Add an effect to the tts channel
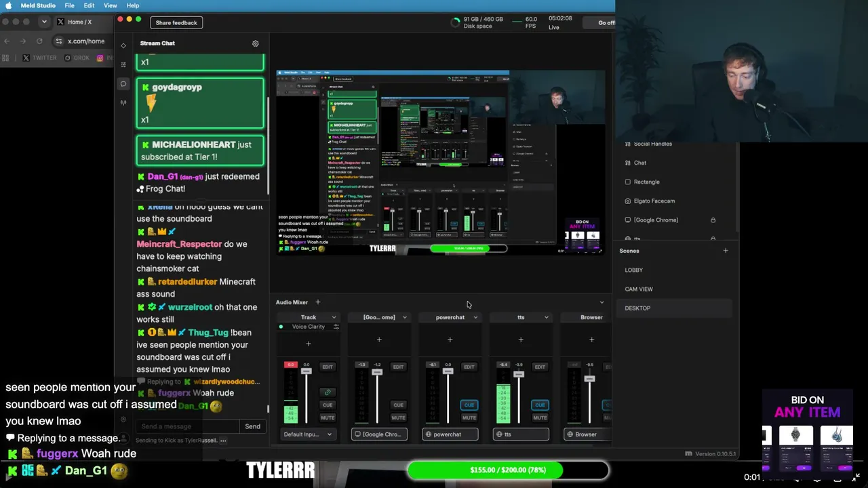Viewport: 868px width, 488px height. click(x=521, y=340)
